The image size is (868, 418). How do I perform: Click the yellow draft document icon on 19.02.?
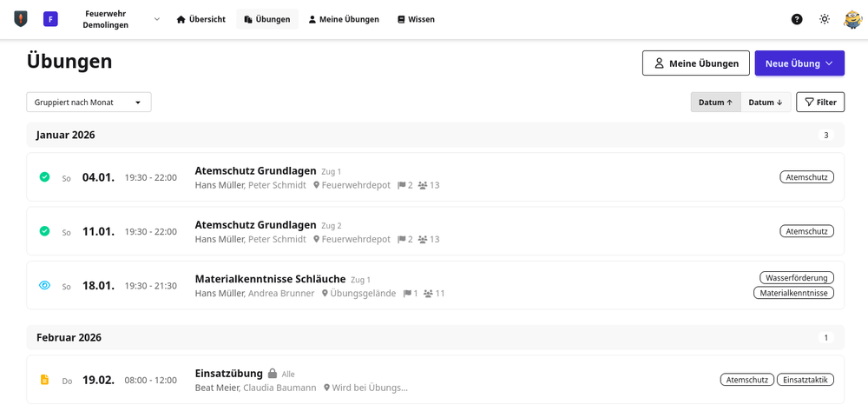pos(45,380)
